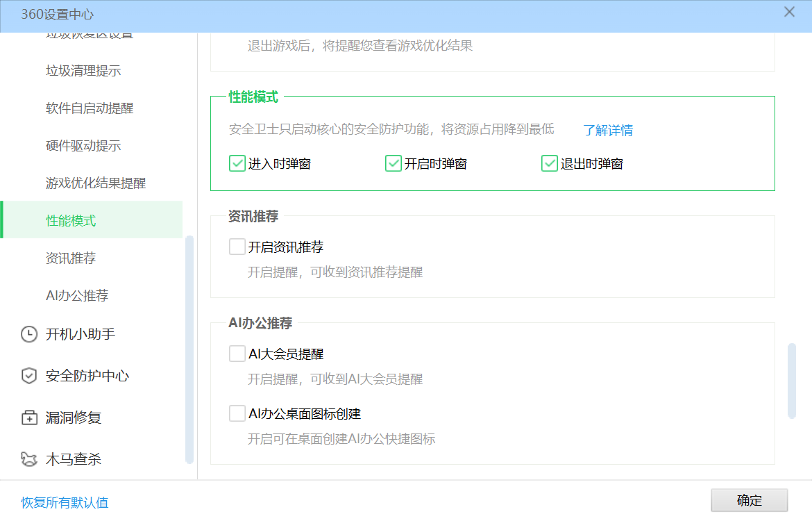Click the medical kit icon for 漏洞修复

click(29, 417)
